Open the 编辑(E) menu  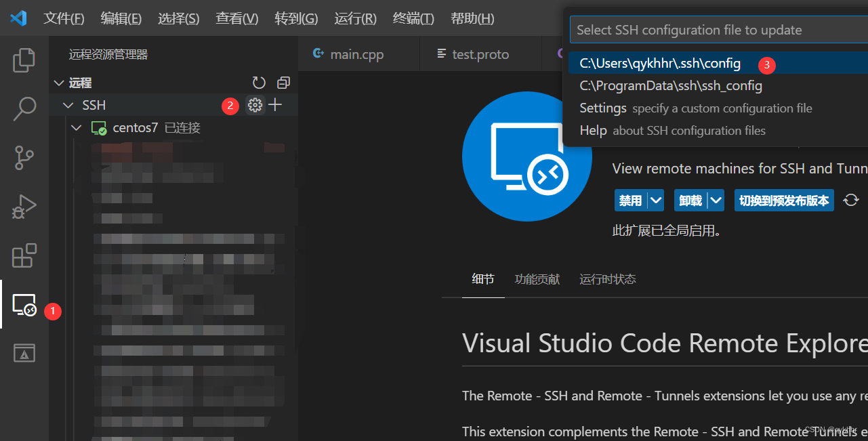point(121,18)
